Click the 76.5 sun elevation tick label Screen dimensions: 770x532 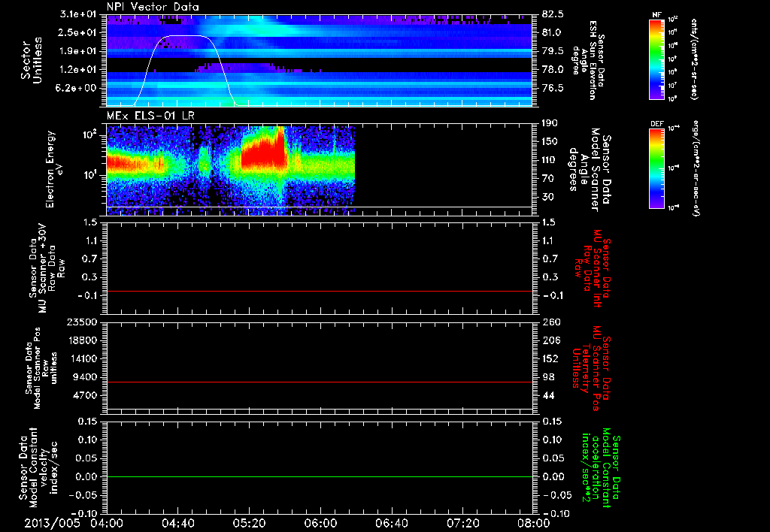pyautogui.click(x=553, y=88)
